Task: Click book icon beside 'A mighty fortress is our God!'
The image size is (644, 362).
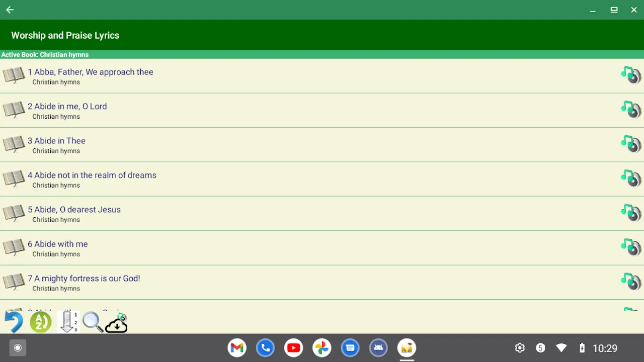Action: (x=14, y=282)
